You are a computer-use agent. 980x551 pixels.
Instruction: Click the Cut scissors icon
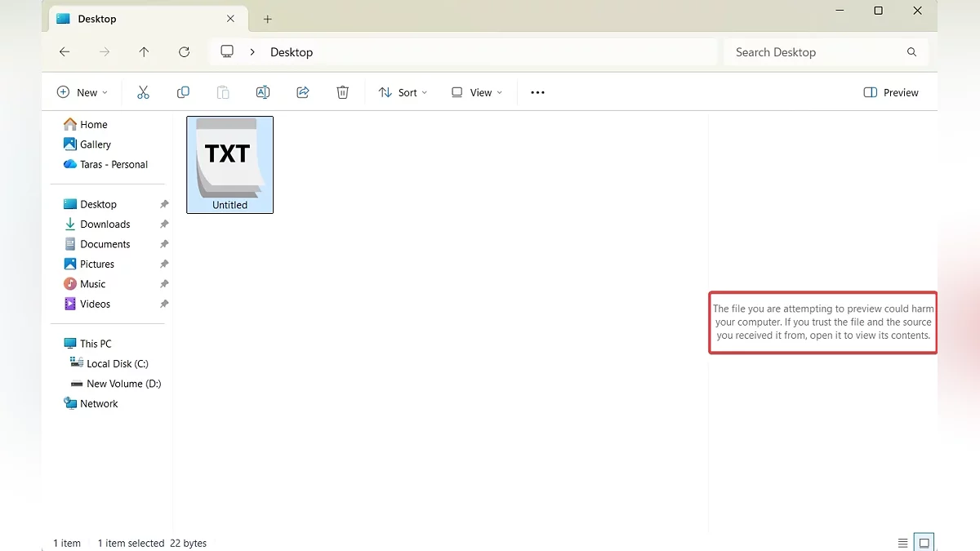pos(143,92)
